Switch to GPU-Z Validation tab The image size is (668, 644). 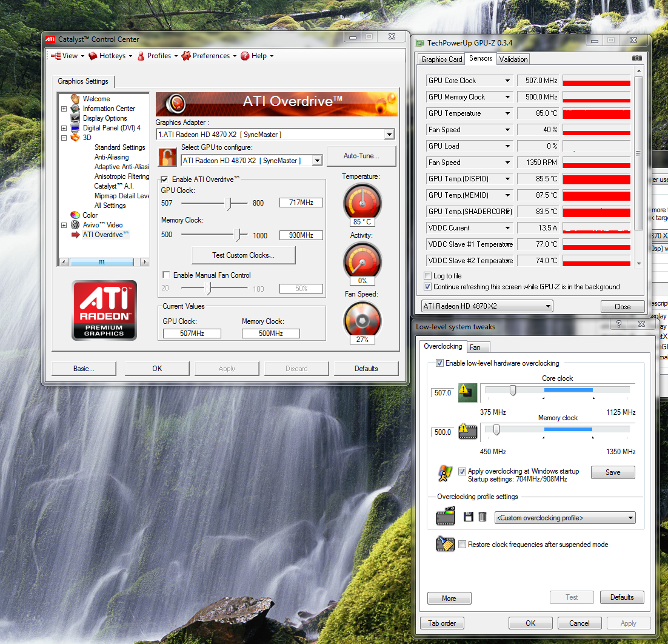click(x=513, y=59)
